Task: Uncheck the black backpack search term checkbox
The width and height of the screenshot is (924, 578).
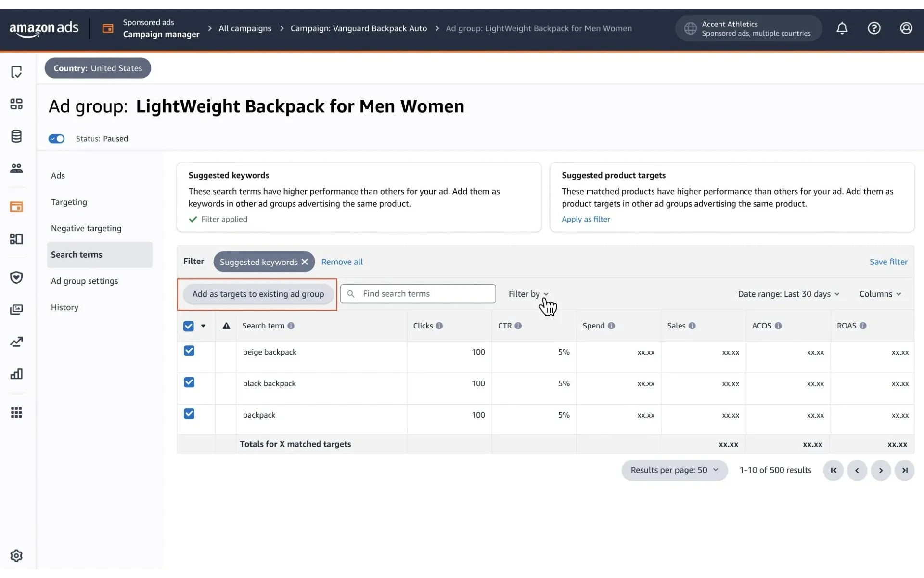Action: coord(189,383)
